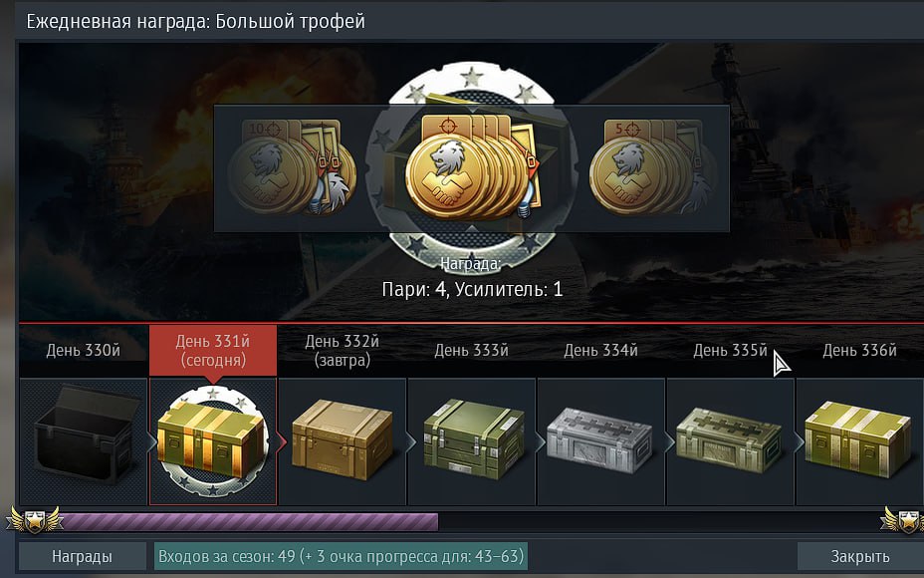The width and height of the screenshot is (924, 578).
Task: Select the olive metal crate for Day 335
Action: [731, 441]
